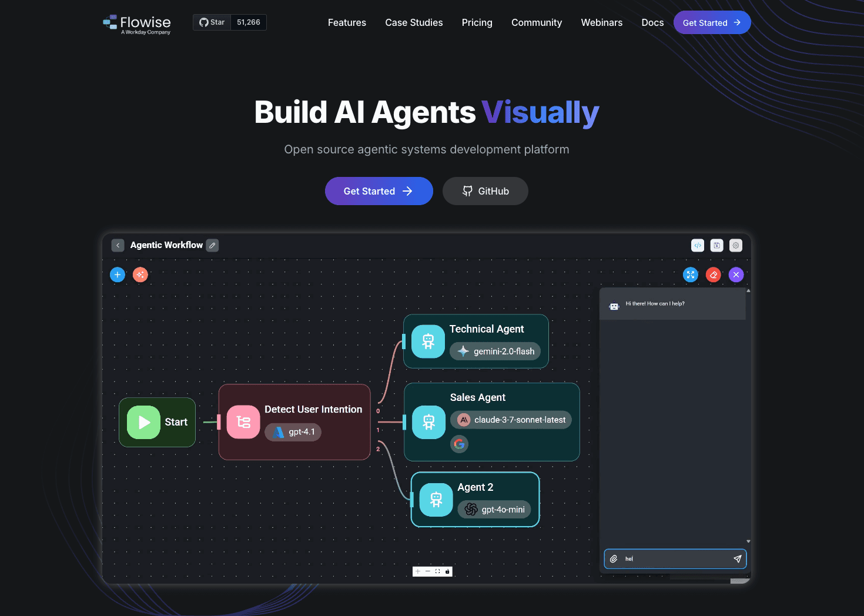Open the Docs nav link
Viewport: 864px width, 616px height.
[x=652, y=22]
